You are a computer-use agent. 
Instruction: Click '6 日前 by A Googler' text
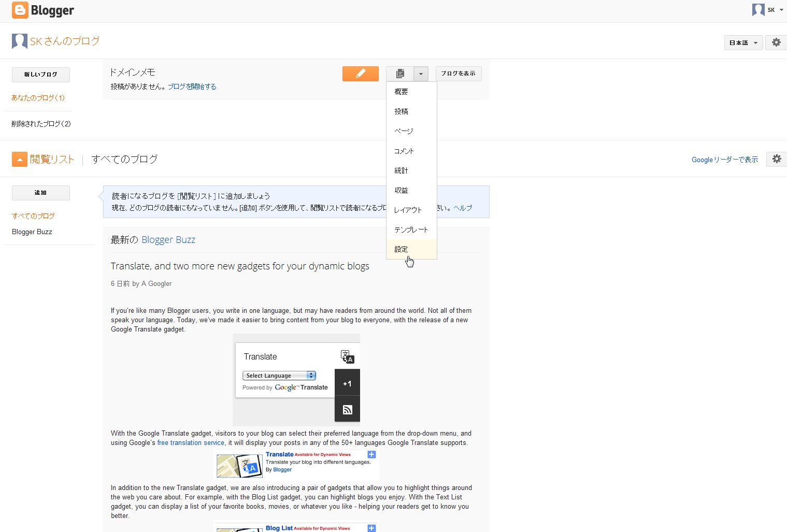pyautogui.click(x=141, y=284)
